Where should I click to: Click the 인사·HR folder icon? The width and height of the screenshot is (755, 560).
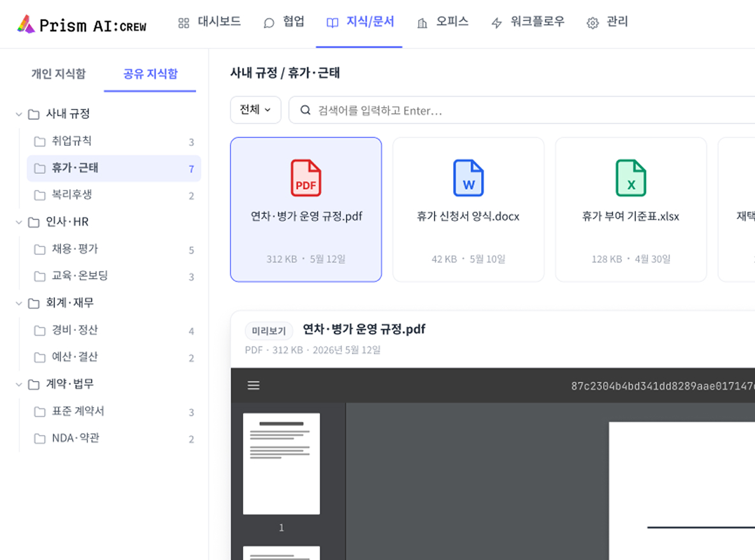point(34,222)
